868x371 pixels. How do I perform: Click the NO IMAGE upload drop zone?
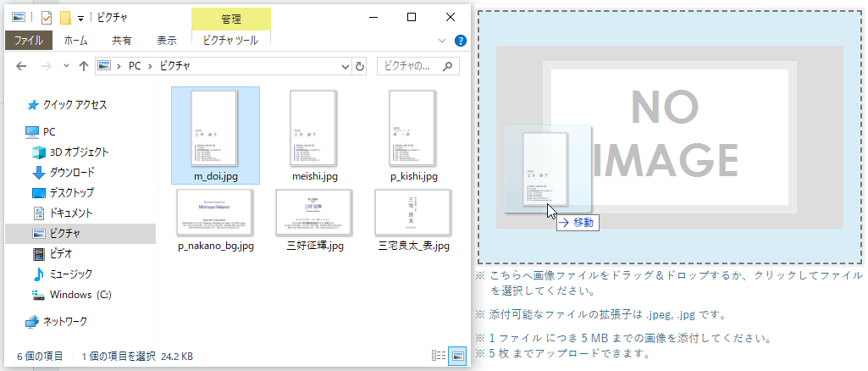[x=669, y=137]
